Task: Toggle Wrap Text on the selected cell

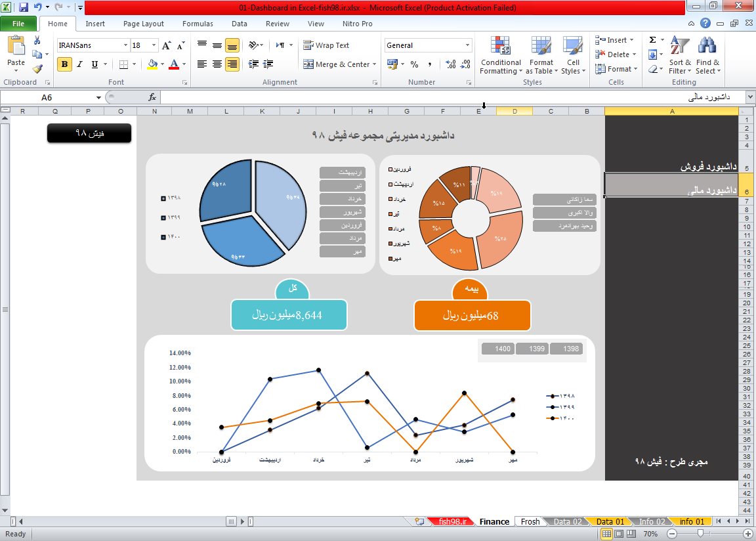Action: (x=326, y=45)
